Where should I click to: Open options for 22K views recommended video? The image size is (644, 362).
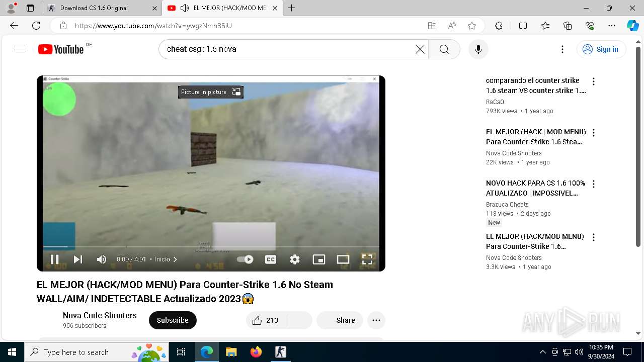pyautogui.click(x=594, y=133)
